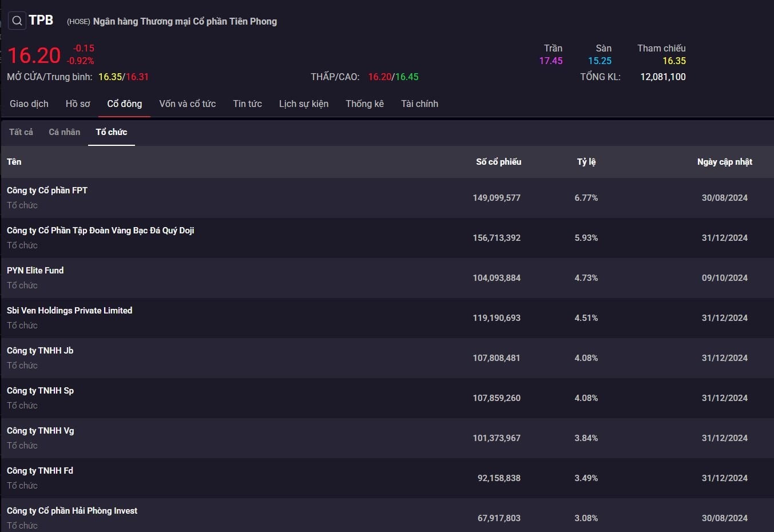The height and width of the screenshot is (532, 774).
Task: Click Công ty TNHH Jb name
Action: point(40,351)
